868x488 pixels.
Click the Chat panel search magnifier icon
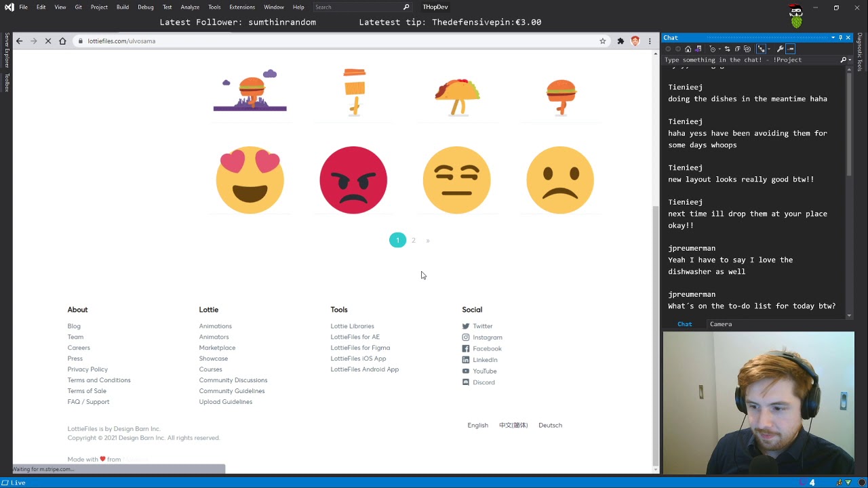[x=843, y=60]
